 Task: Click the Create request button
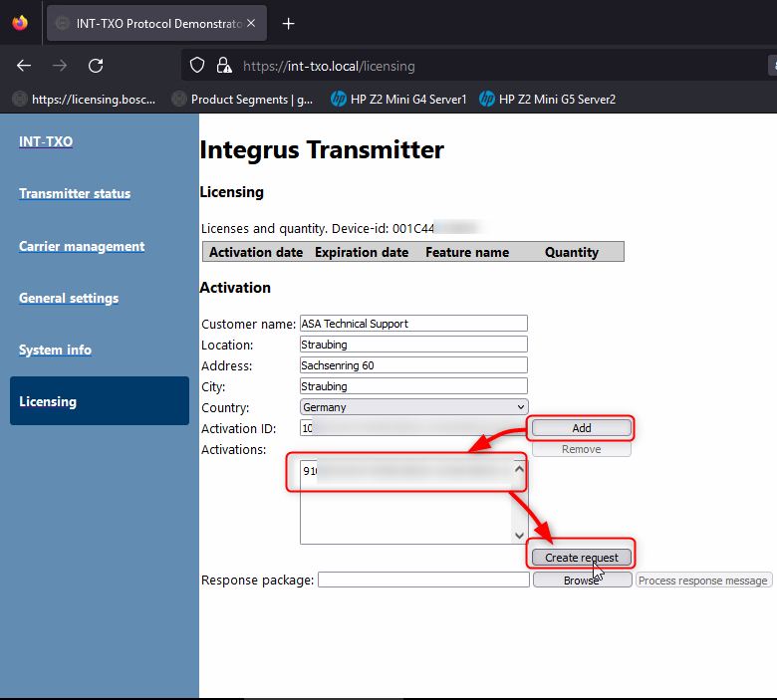[582, 558]
